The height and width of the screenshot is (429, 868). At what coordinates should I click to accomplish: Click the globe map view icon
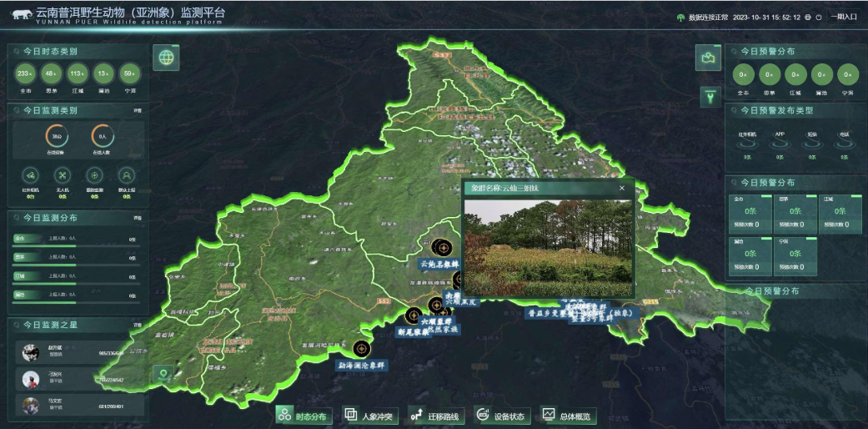[x=167, y=58]
